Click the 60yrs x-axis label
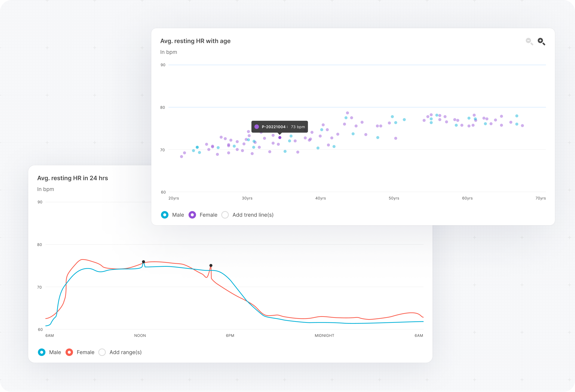 pyautogui.click(x=467, y=198)
